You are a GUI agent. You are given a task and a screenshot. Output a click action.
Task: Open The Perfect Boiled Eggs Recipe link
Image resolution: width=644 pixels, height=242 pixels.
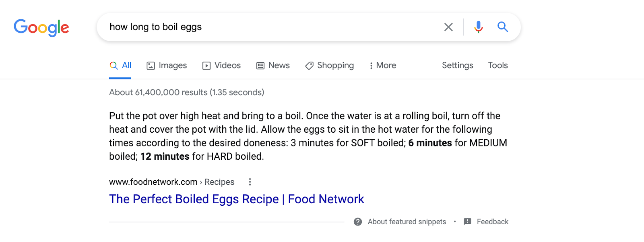pyautogui.click(x=236, y=199)
